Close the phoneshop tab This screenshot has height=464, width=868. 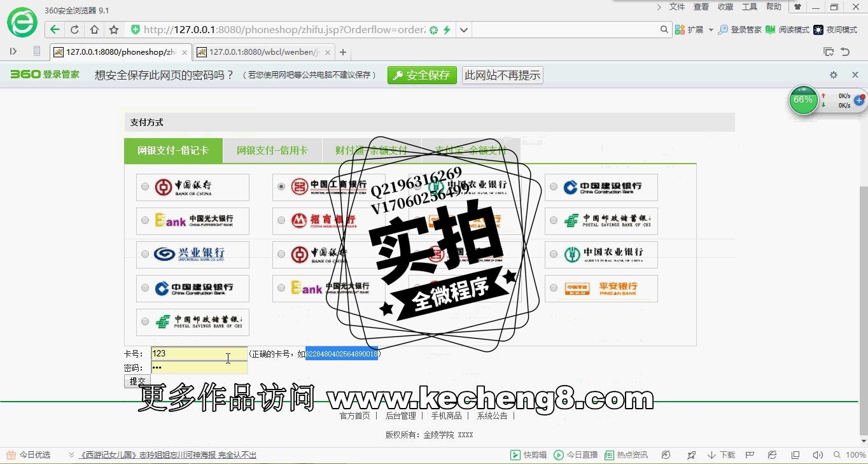[x=185, y=52]
